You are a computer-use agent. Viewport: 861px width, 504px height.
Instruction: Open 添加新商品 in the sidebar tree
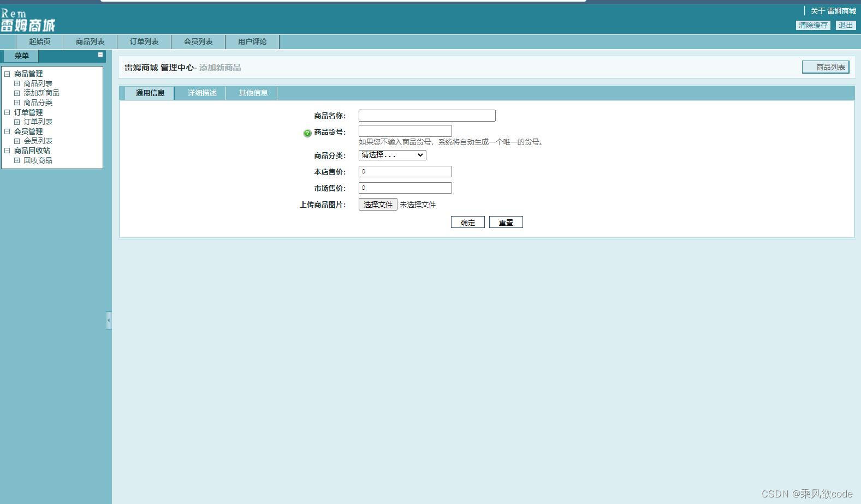coord(41,93)
